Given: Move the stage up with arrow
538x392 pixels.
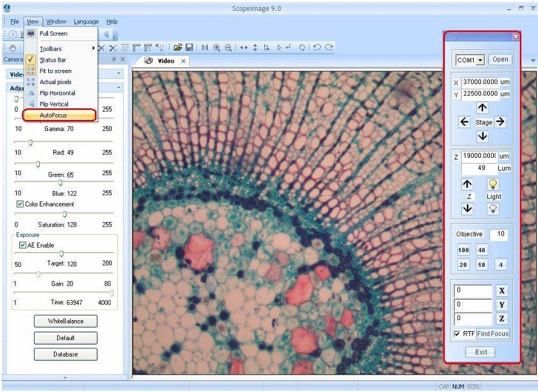Looking at the screenshot, I should coord(482,108).
